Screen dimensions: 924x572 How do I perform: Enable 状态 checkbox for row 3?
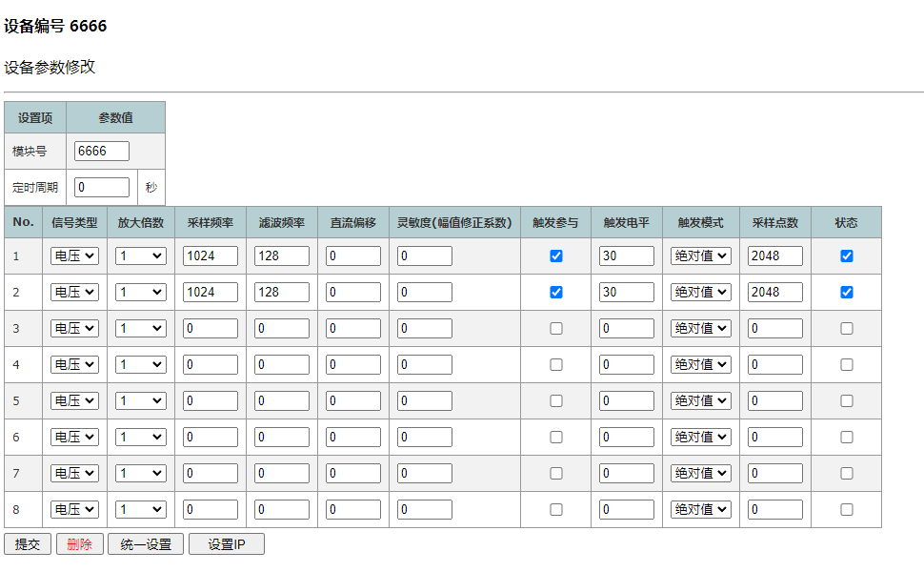click(x=846, y=329)
